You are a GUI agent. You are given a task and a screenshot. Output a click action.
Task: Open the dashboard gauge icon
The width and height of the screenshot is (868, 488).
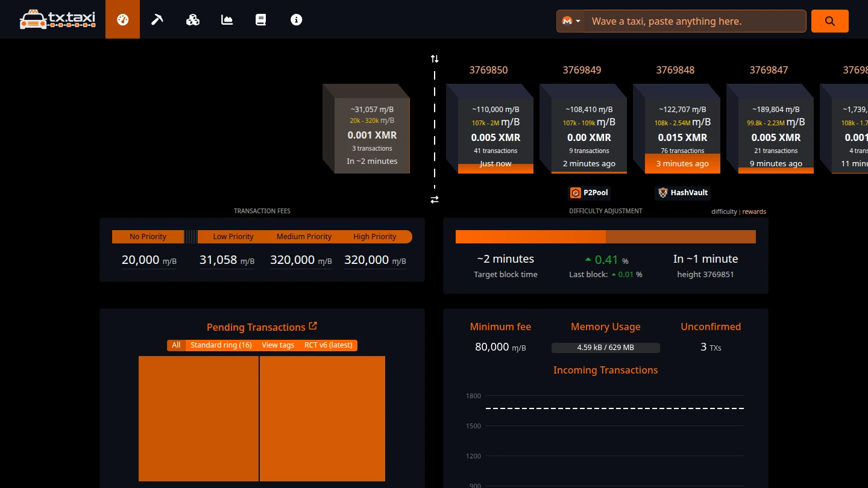pyautogui.click(x=123, y=19)
